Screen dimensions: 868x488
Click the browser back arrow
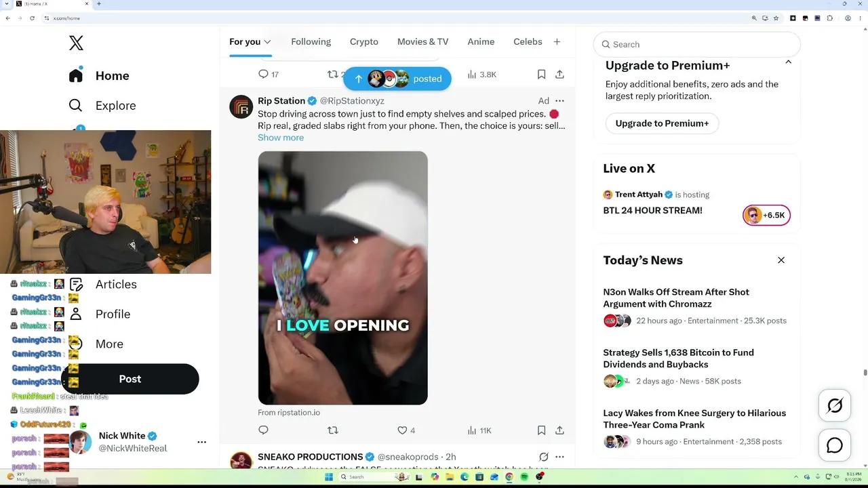pyautogui.click(x=8, y=18)
